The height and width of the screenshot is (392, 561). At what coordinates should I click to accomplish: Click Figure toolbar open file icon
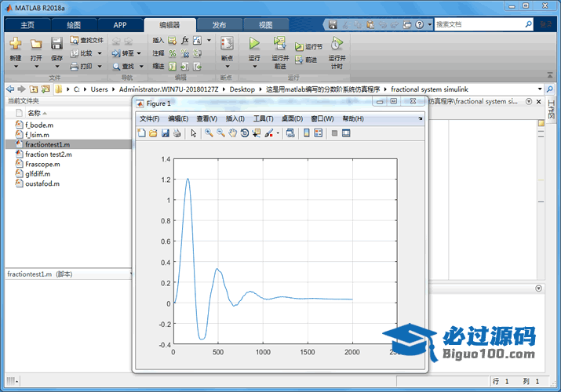[x=153, y=133]
